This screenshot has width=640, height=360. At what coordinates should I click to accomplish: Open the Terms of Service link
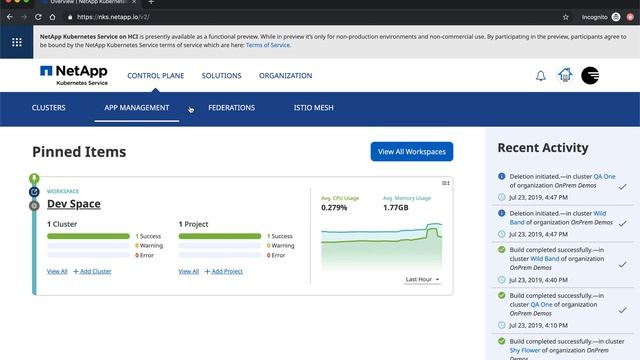(268, 45)
